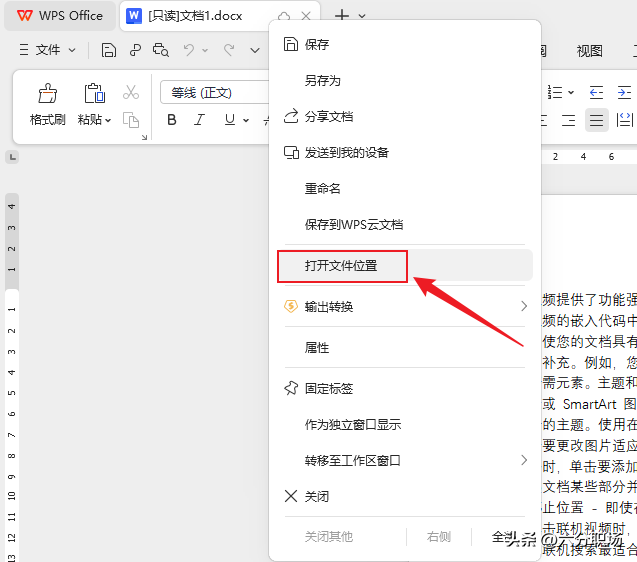Click the cut scissors icon
The image size is (637, 562).
131,93
